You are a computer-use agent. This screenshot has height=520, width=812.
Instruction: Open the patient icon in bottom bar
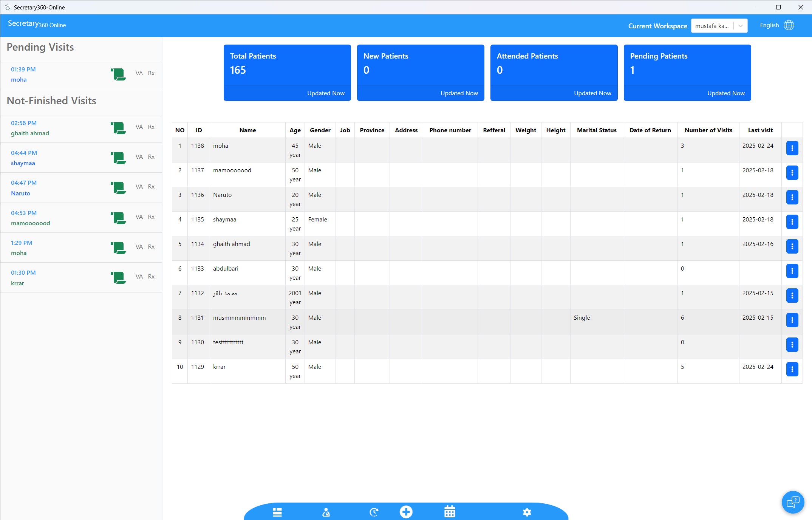click(x=326, y=512)
